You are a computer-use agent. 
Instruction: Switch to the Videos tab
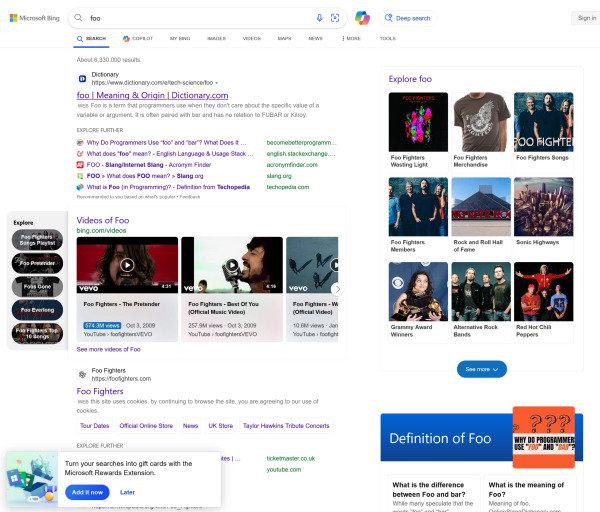point(252,39)
